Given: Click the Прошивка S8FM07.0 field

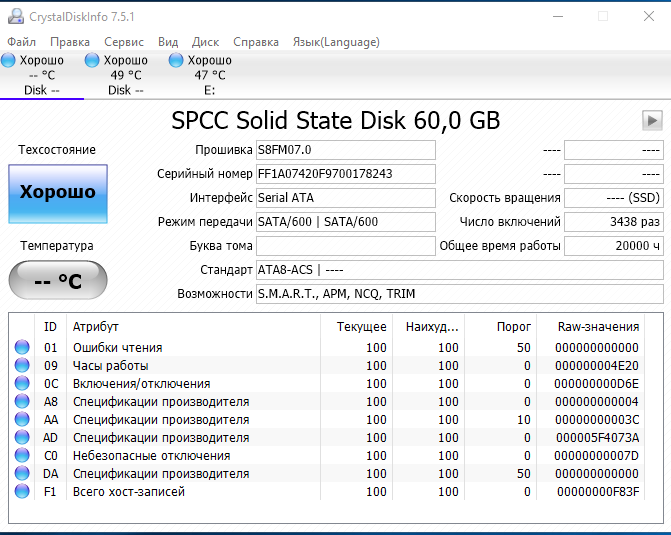Looking at the screenshot, I should 346,150.
